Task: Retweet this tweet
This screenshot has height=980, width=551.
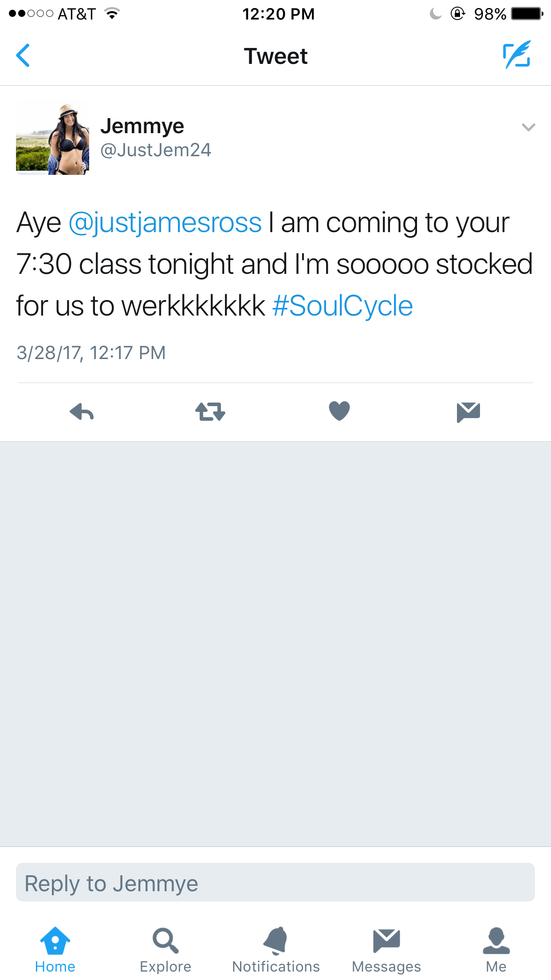Action: 210,411
